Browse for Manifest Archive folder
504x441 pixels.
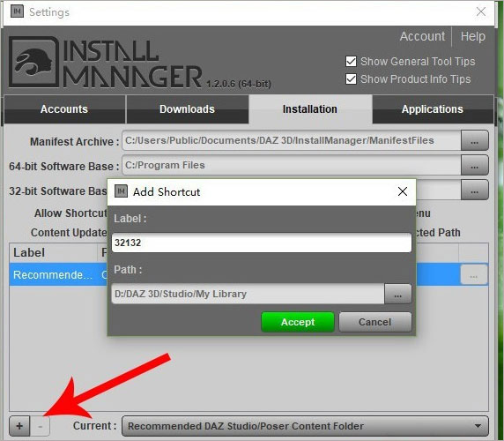(x=474, y=140)
